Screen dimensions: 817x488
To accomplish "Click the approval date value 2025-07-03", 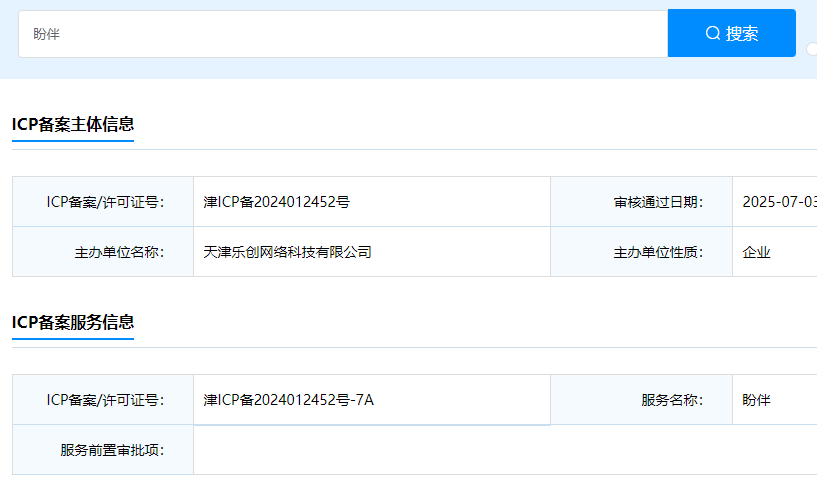I will pos(779,202).
